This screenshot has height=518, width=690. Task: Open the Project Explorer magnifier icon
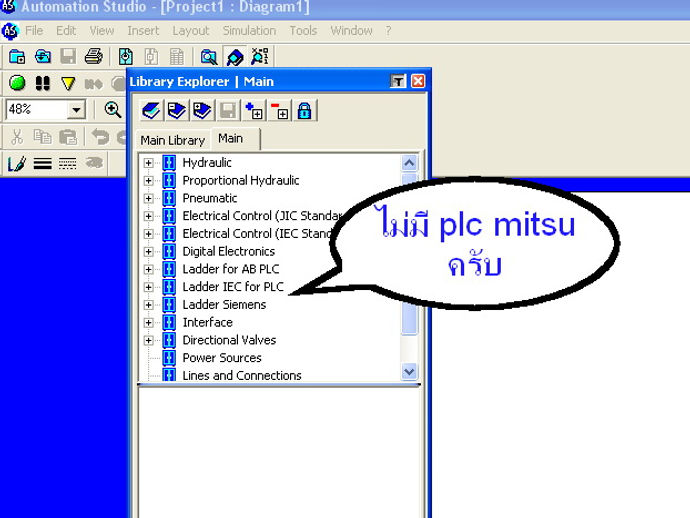208,57
